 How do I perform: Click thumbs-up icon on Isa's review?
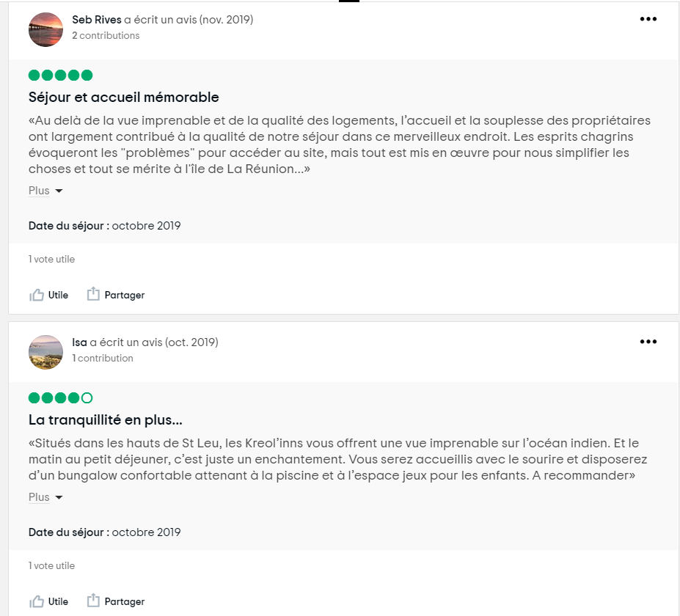pyautogui.click(x=37, y=601)
